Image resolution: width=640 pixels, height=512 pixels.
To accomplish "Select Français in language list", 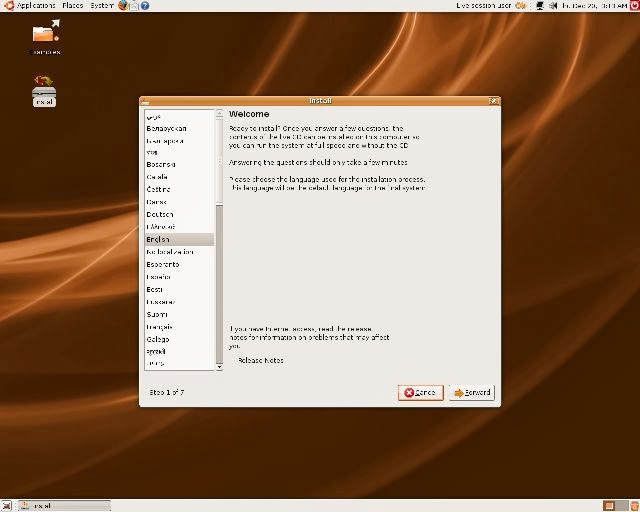I will click(179, 327).
